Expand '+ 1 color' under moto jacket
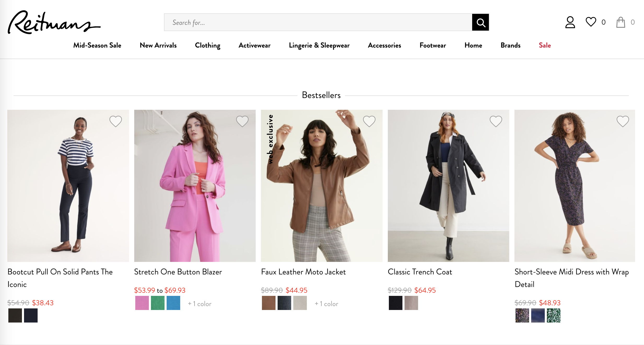Viewport: 644px width, 345px height. pos(326,304)
